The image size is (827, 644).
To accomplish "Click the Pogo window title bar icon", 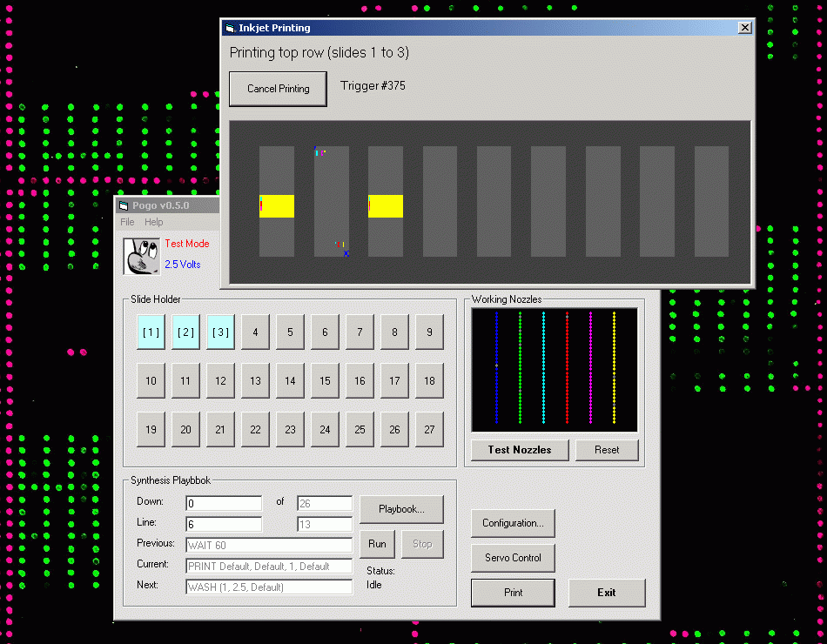I will tap(124, 206).
